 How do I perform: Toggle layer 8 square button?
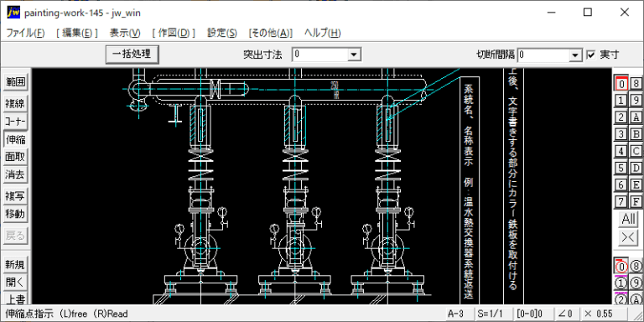636,83
